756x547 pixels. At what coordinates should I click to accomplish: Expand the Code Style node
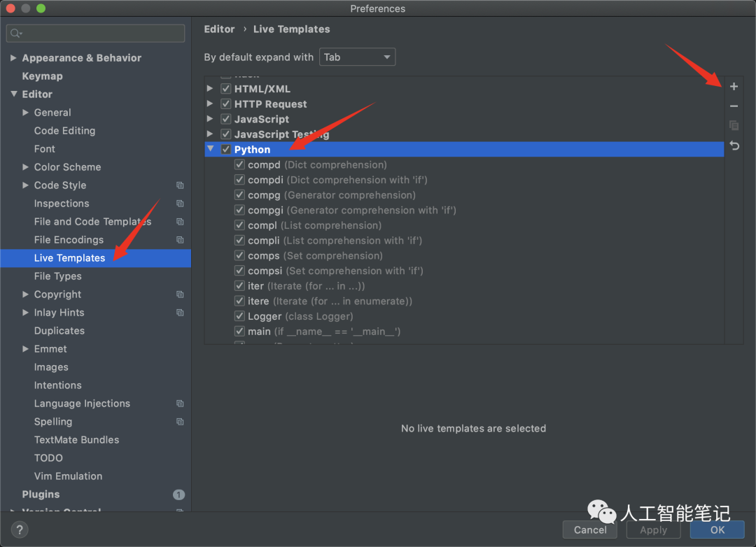coord(26,185)
